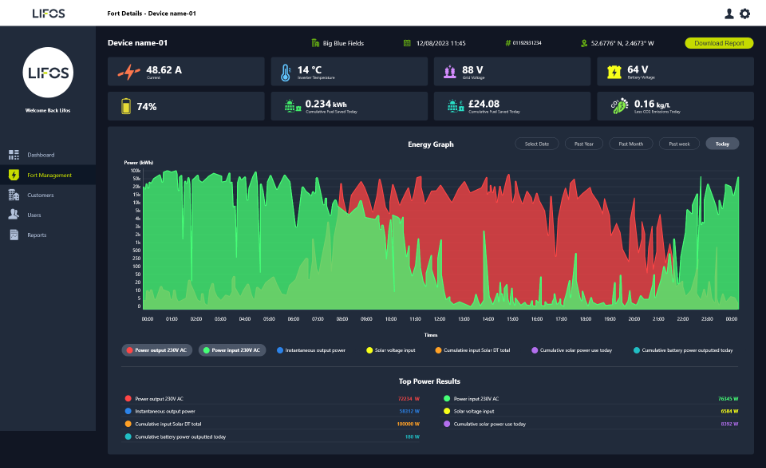
Task: Click the Dashboard grid icon in sidebar
Action: pos(14,155)
